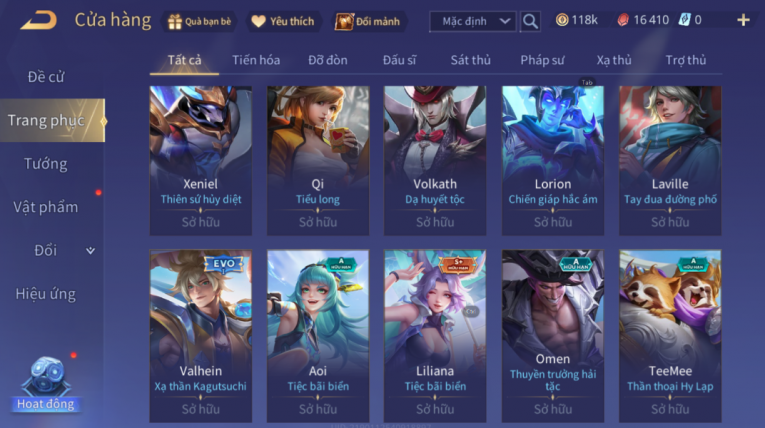Switch to the Tiến hóa tab
This screenshot has width=765, height=428.
256,60
